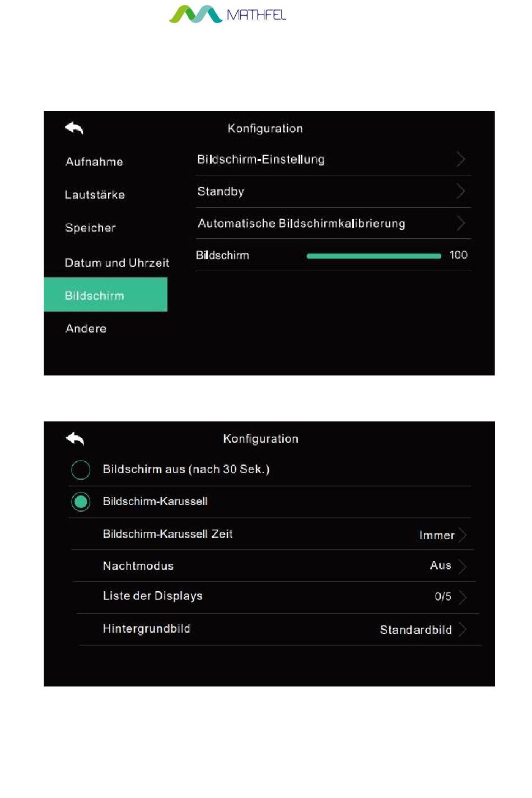Open Datum und Uhrzeit settings
This screenshot has height=798, width=532.
point(117,263)
